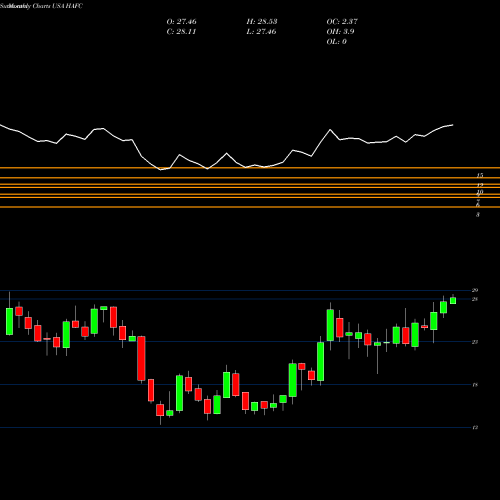Click the '3' indicator axis label

coord(478,215)
